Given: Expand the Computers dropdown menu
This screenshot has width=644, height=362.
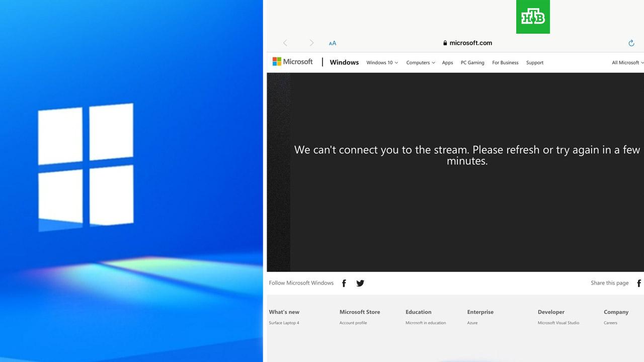Looking at the screenshot, I should pyautogui.click(x=421, y=63).
